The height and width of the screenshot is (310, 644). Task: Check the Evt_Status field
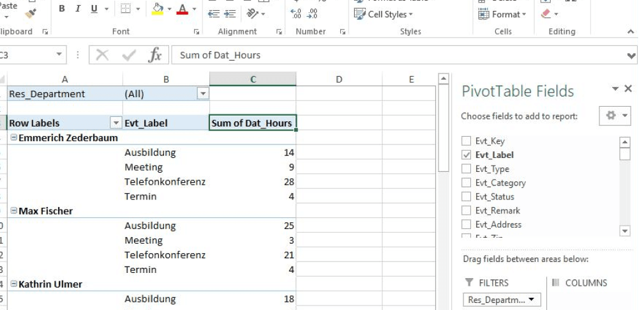coord(466,196)
